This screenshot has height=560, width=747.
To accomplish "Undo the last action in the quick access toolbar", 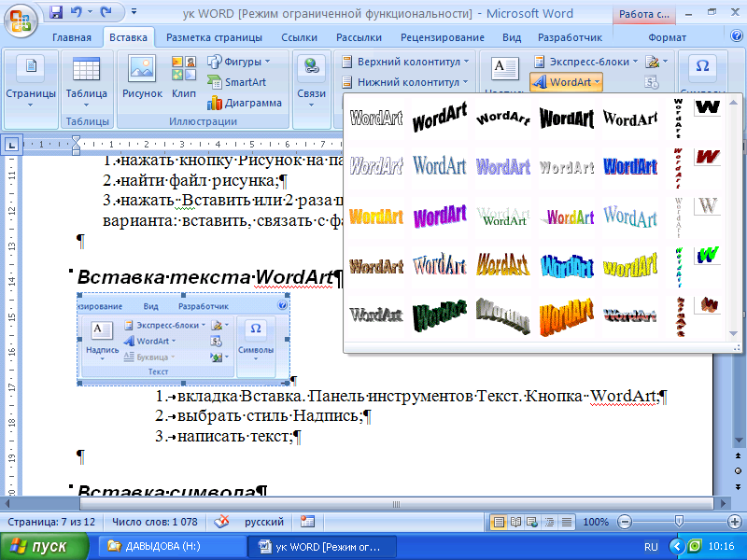I will (77, 12).
